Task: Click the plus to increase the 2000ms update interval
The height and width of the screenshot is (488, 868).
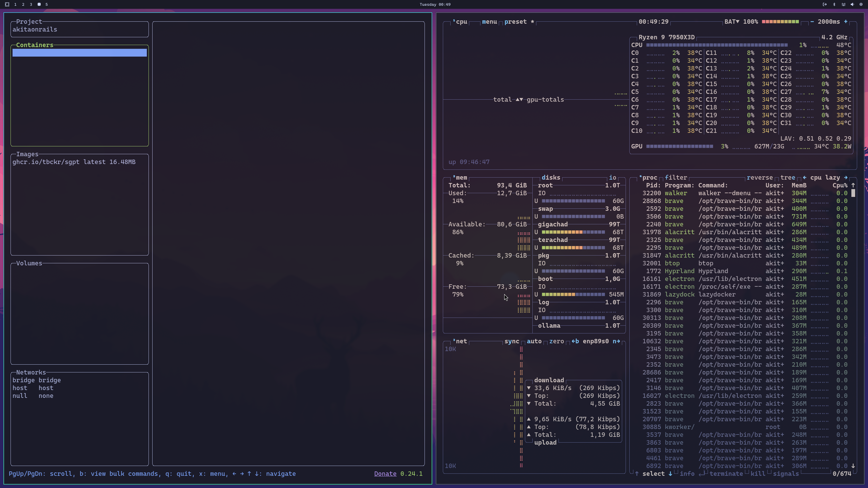Action: tap(846, 22)
